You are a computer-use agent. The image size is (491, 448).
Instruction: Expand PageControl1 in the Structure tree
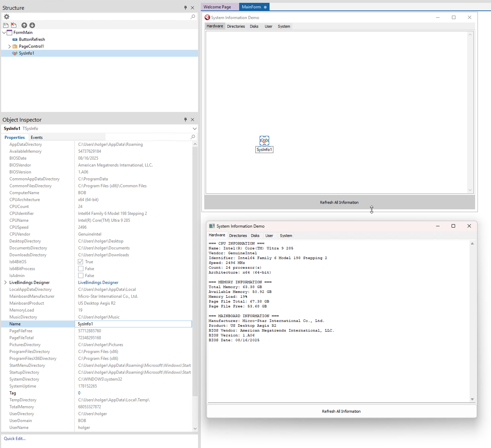9,46
